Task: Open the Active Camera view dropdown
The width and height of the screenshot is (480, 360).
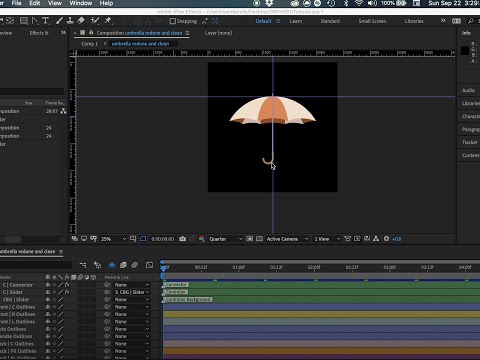Action: 287,239
